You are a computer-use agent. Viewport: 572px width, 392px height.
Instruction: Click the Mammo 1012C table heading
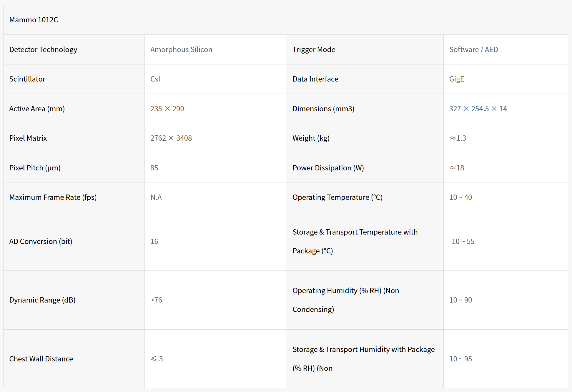point(34,20)
